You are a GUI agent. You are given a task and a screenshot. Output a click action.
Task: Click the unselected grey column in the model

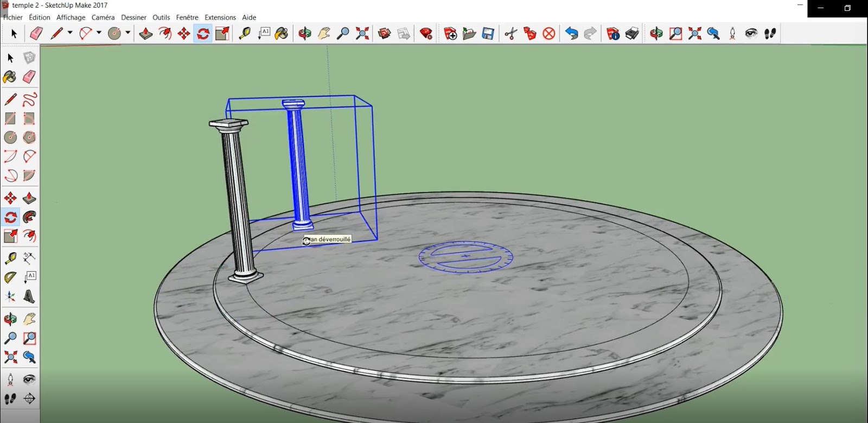tap(238, 201)
